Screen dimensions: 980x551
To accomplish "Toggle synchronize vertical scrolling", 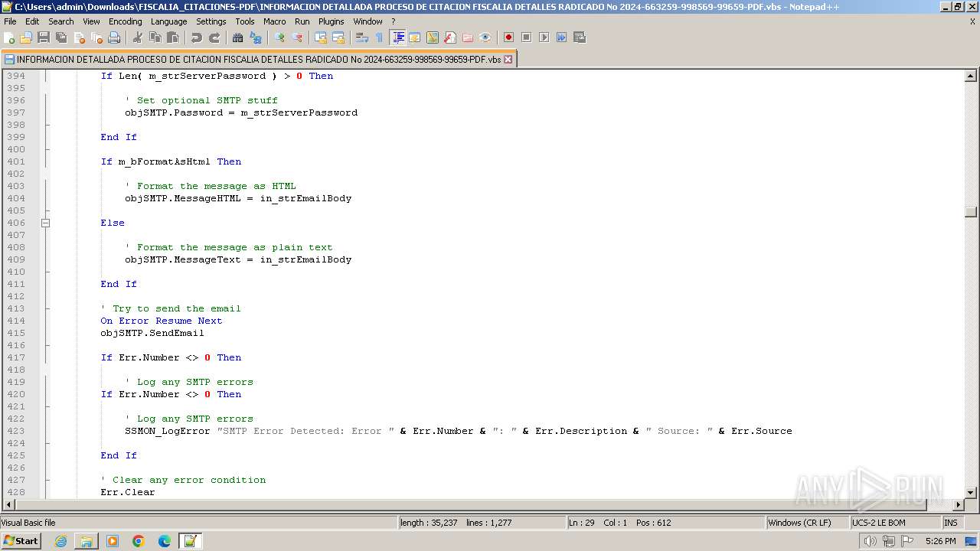I will click(x=321, y=37).
